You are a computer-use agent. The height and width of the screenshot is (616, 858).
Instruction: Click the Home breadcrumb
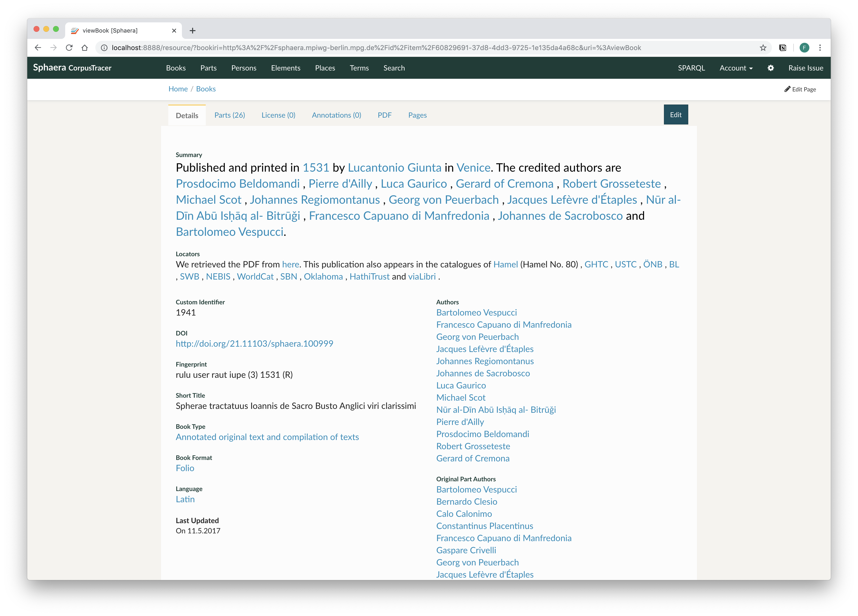pyautogui.click(x=178, y=89)
